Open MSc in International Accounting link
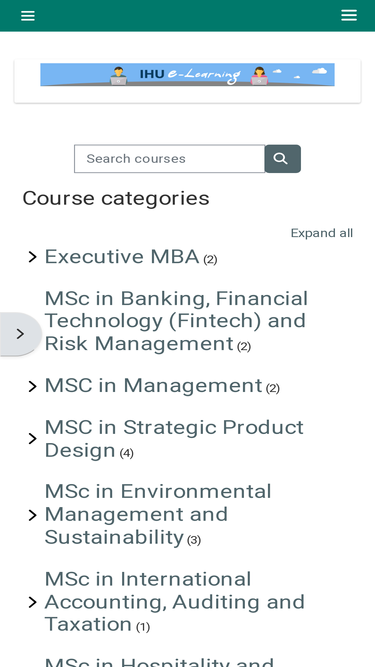 coord(175,601)
